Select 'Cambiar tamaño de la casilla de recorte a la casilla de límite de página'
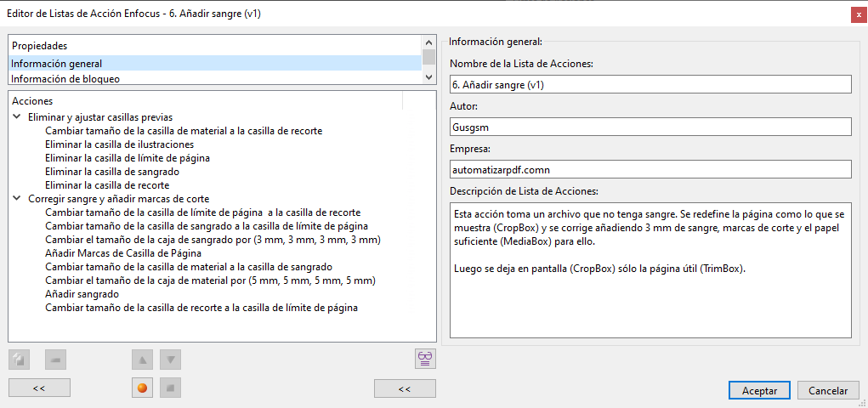The width and height of the screenshot is (868, 408). (201, 307)
